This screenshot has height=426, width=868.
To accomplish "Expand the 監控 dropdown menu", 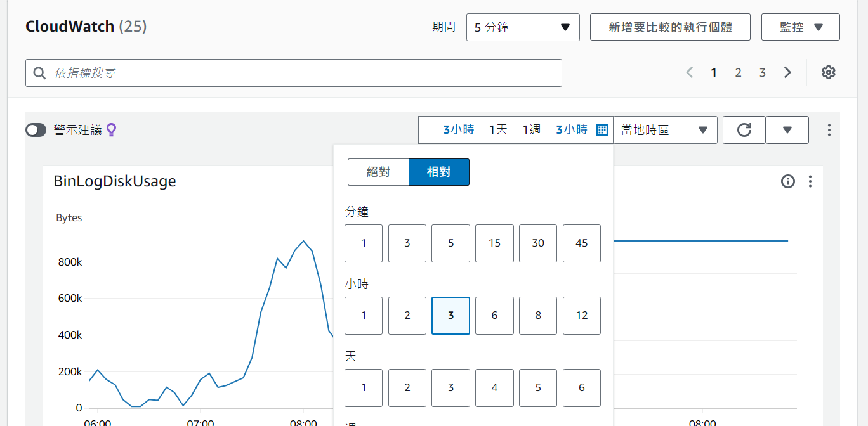I will [x=800, y=27].
